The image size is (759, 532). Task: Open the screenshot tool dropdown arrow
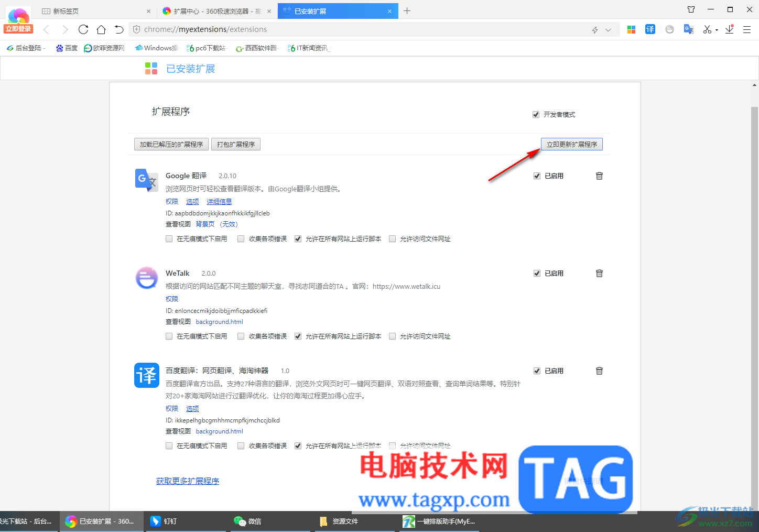717,30
